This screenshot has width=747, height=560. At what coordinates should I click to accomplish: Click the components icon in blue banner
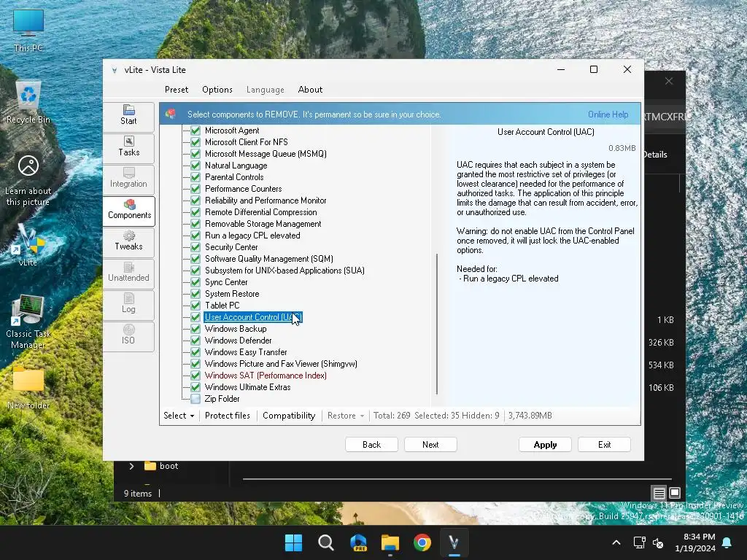[171, 114]
